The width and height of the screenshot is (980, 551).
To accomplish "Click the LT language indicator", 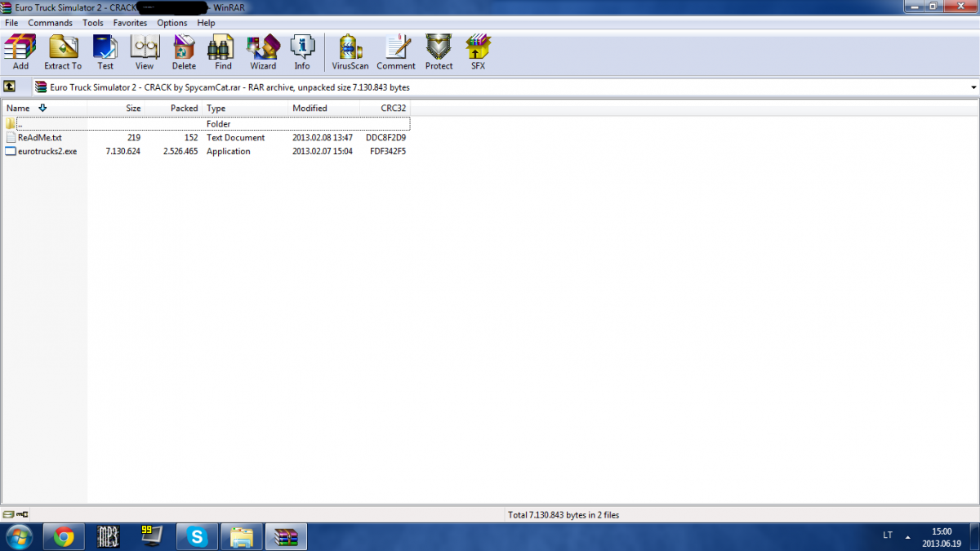I will pyautogui.click(x=888, y=535).
